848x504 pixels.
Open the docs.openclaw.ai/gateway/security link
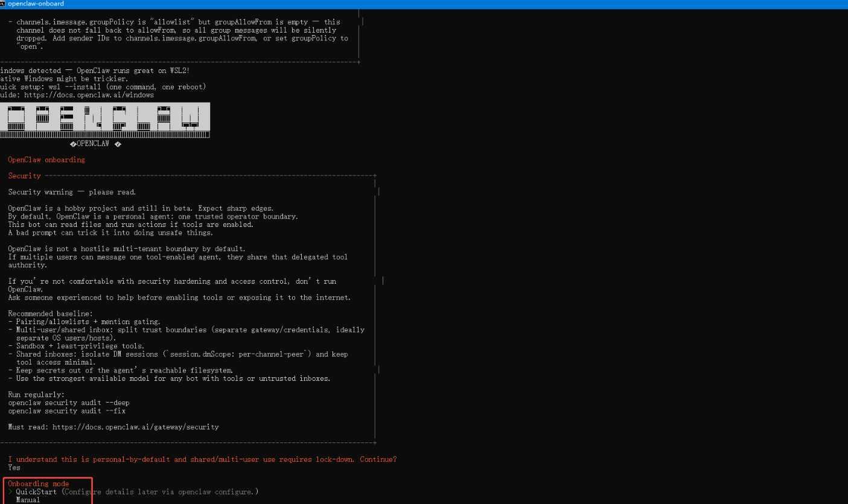click(136, 427)
